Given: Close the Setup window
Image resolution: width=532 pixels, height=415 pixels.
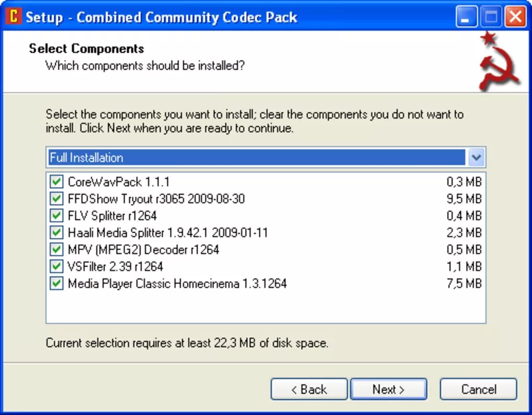Looking at the screenshot, I should tap(515, 17).
